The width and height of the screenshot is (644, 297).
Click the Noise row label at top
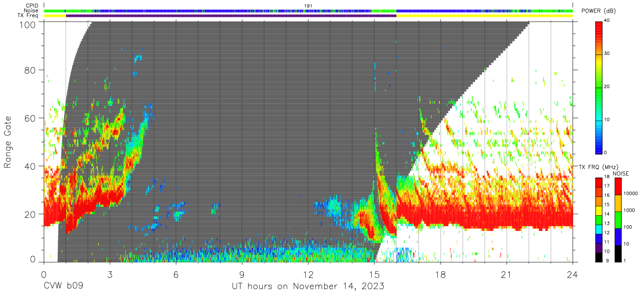pyautogui.click(x=31, y=10)
